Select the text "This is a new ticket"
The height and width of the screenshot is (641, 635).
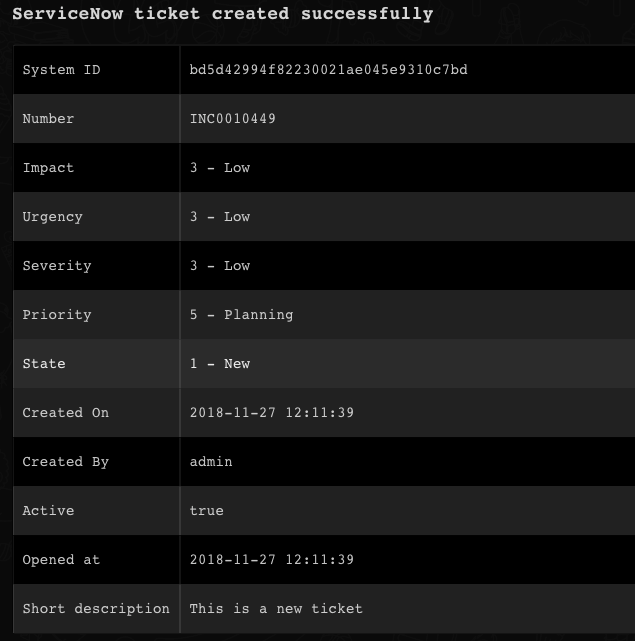(x=275, y=608)
